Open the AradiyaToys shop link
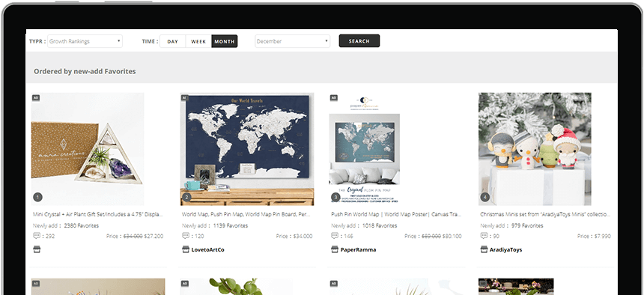 505,250
